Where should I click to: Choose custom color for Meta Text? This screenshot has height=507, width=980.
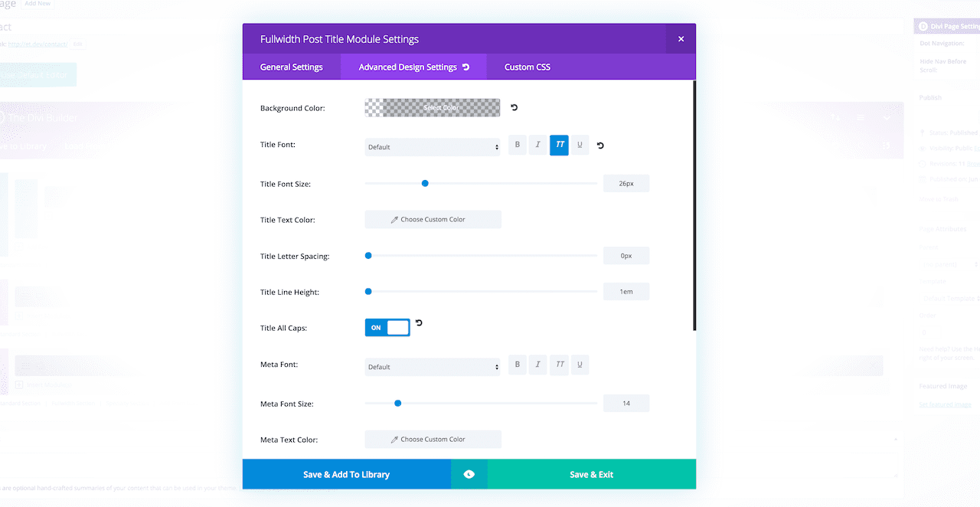(x=433, y=440)
